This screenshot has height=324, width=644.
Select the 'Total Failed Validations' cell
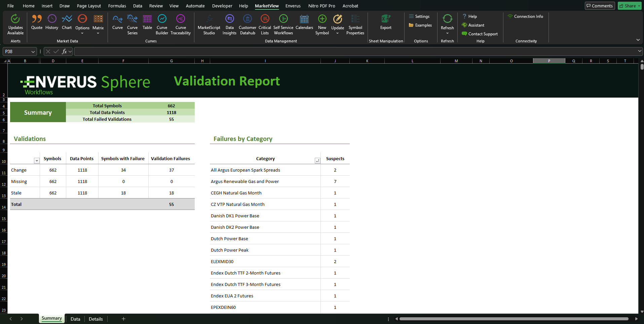click(x=107, y=119)
